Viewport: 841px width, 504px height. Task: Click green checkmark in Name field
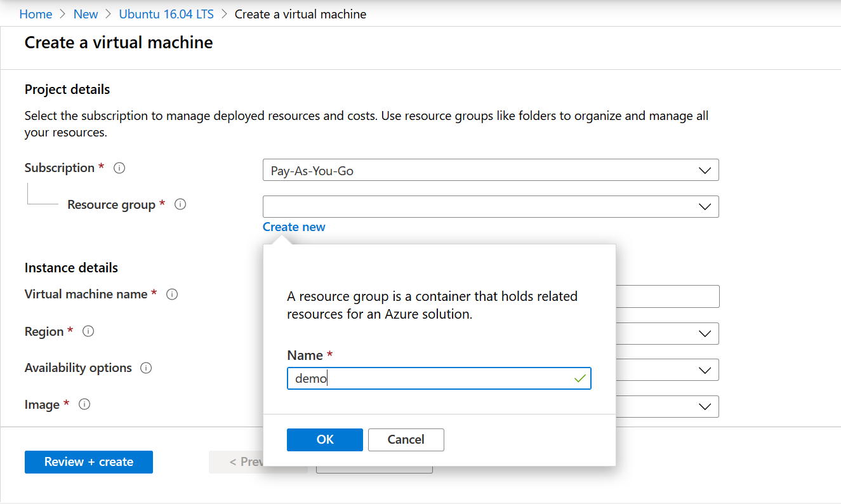(x=579, y=378)
